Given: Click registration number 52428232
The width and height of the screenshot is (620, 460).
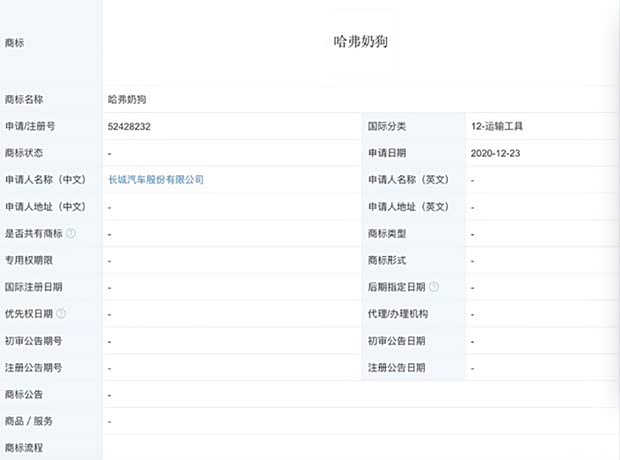Looking at the screenshot, I should pos(129,127).
